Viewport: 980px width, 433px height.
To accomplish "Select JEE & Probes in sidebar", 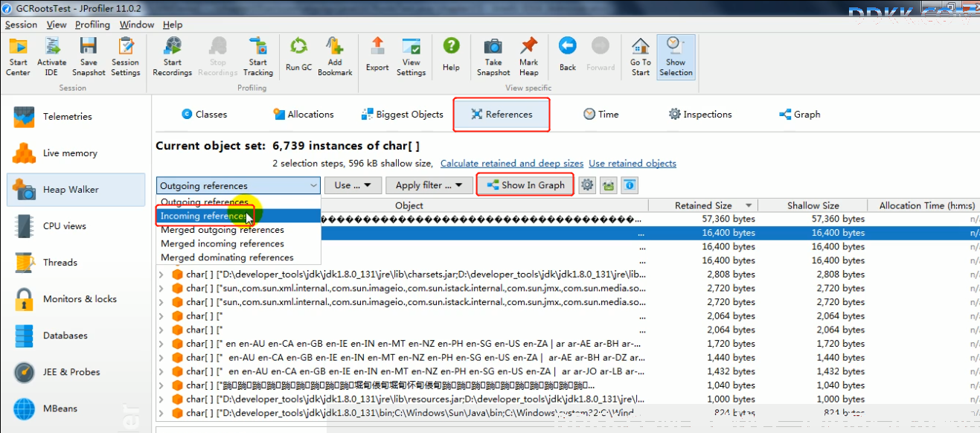I will pyautogui.click(x=76, y=372).
